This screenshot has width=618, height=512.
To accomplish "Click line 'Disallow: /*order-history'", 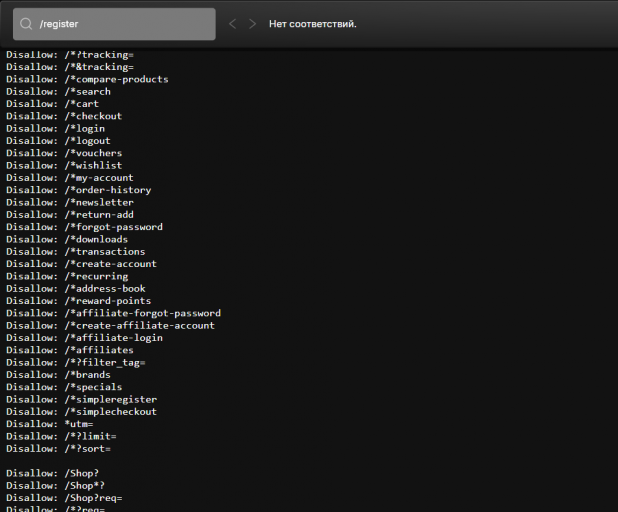I will click(x=78, y=190).
